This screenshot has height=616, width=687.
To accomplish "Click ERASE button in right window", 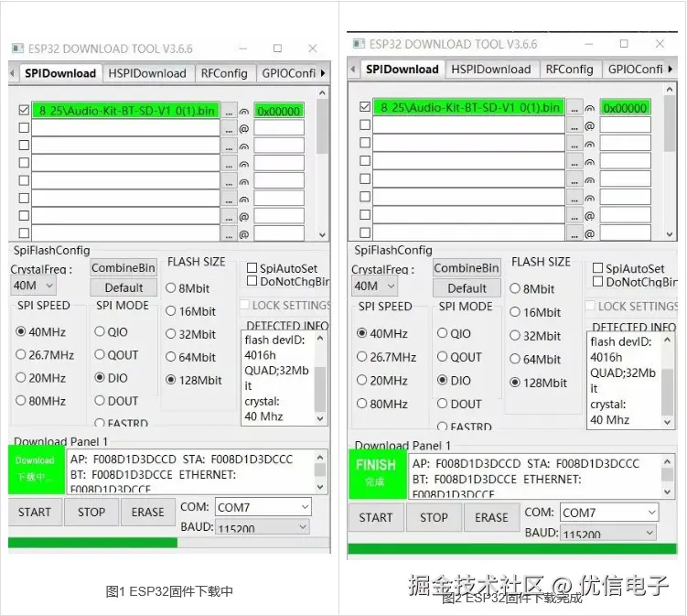I will [x=491, y=517].
